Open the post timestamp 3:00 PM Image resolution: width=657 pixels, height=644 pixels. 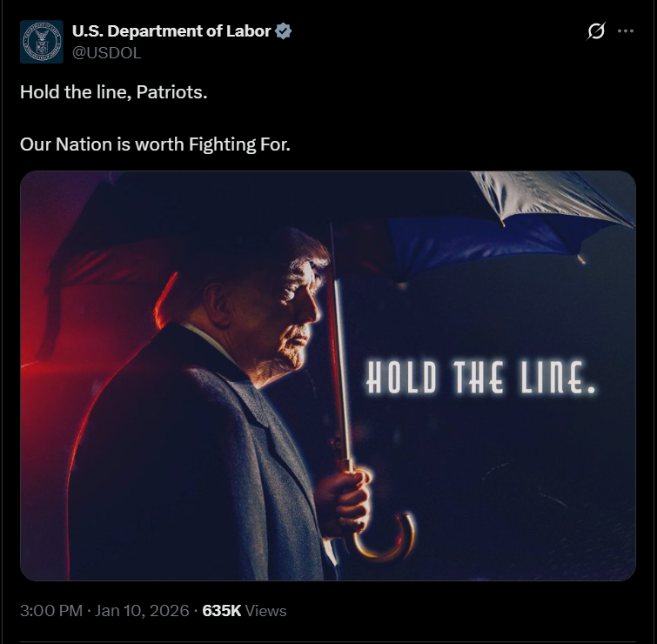tap(51, 610)
